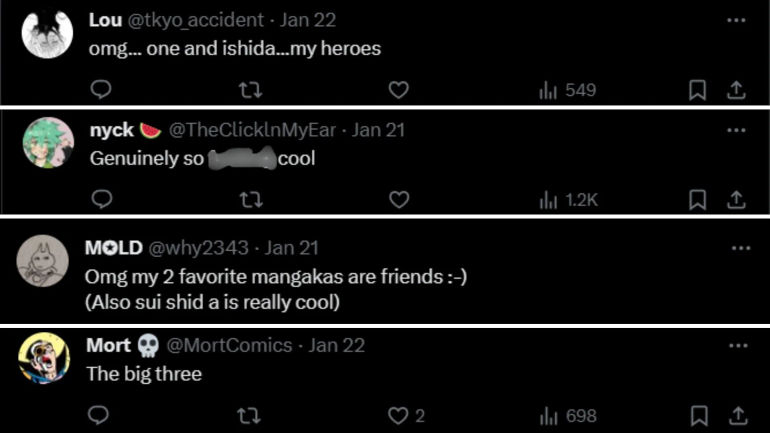Viewport: 770px width, 433px height.
Task: Open more options on MOLD's tweet
Action: click(x=740, y=248)
